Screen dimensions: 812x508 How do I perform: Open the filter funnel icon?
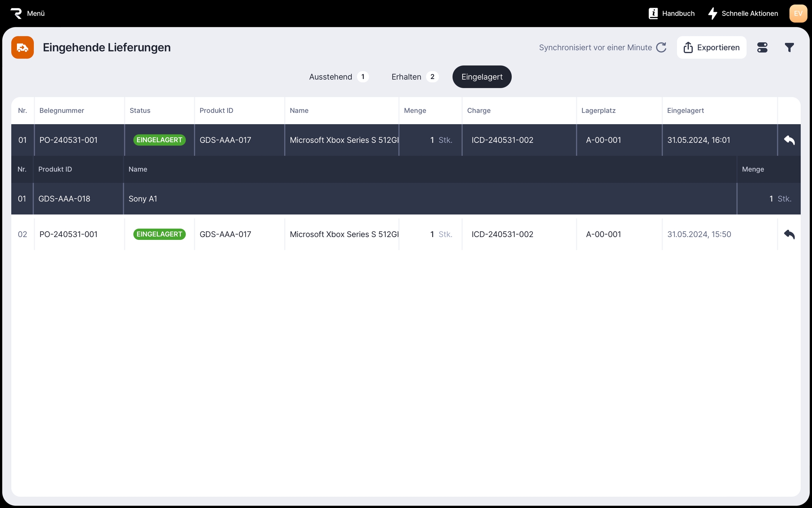(x=789, y=47)
